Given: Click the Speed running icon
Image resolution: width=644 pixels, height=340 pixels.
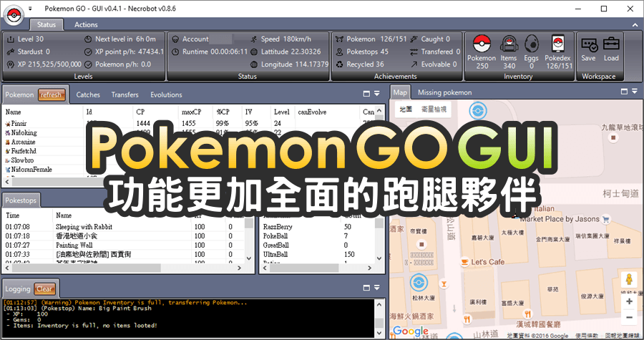Looking at the screenshot, I should pos(254,39).
